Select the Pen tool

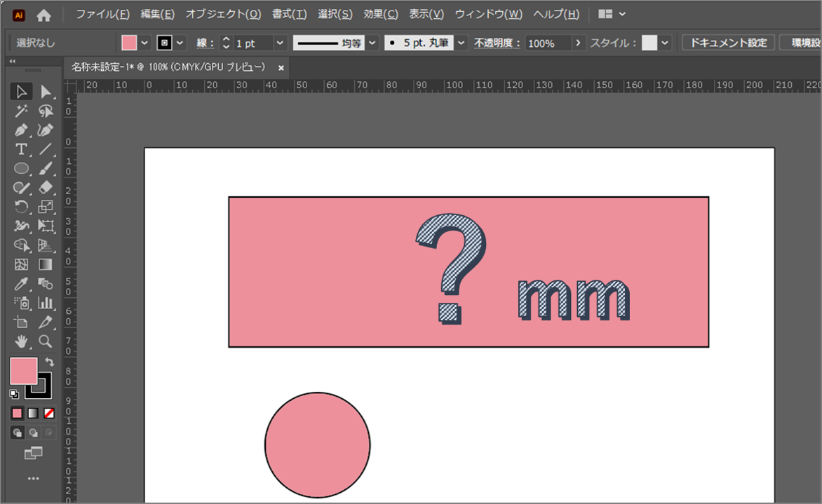[x=21, y=130]
